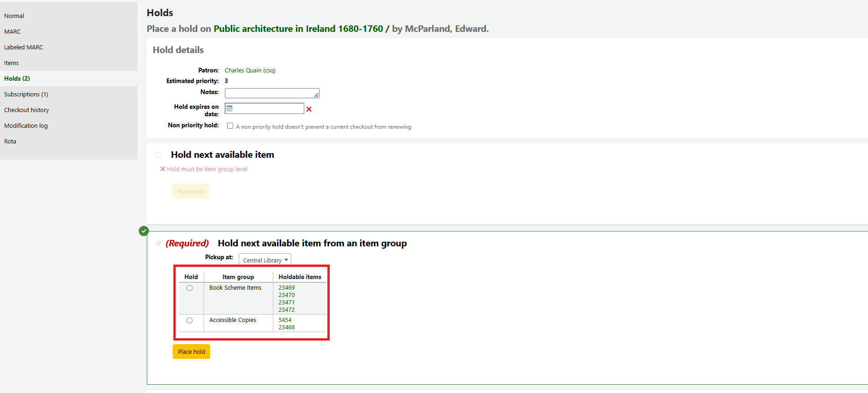The image size is (868, 393).
Task: Open holdable item 5454
Action: pyautogui.click(x=285, y=320)
